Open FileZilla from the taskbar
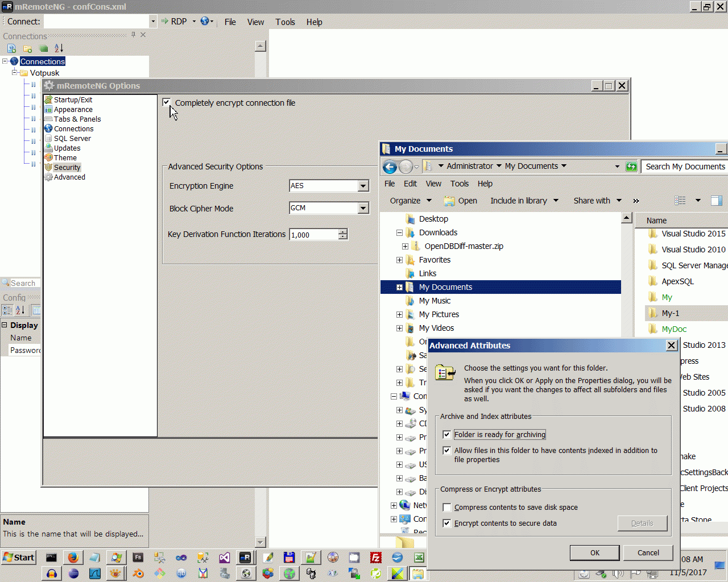This screenshot has height=582, width=728. pos(376,558)
